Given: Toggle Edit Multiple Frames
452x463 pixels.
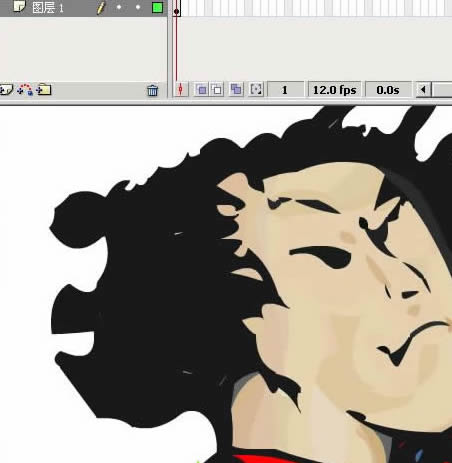Looking at the screenshot, I should click(236, 89).
